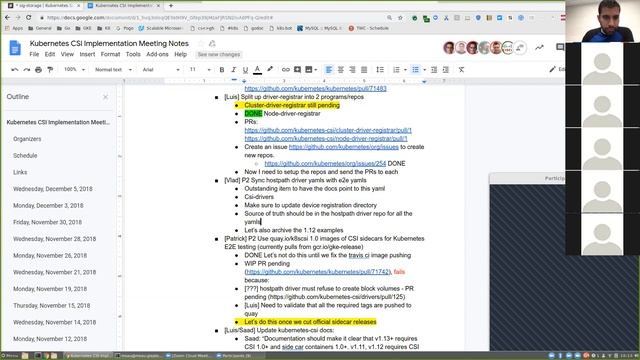Open the TWC - Schedule bookmark
640x360 pixels.
point(369,29)
